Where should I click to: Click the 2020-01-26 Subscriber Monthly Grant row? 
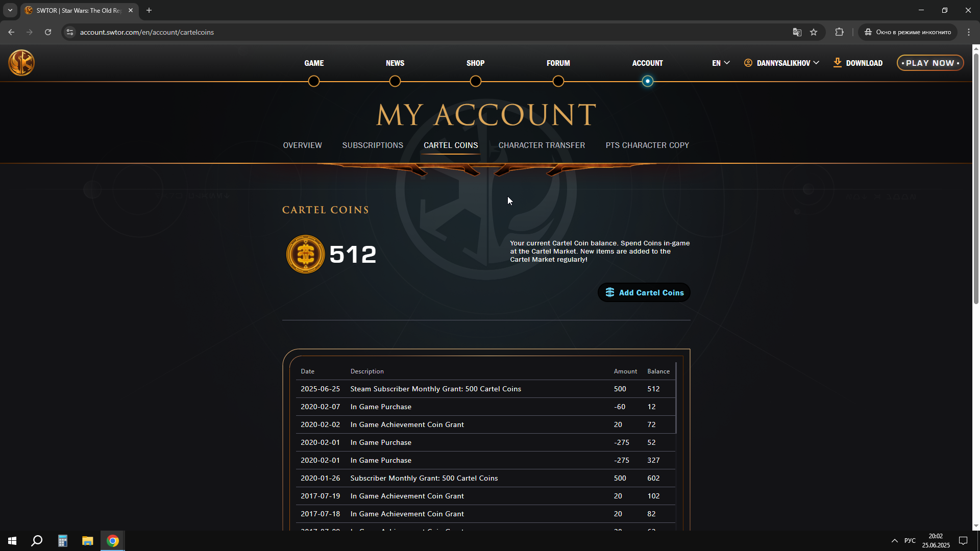[x=485, y=478]
